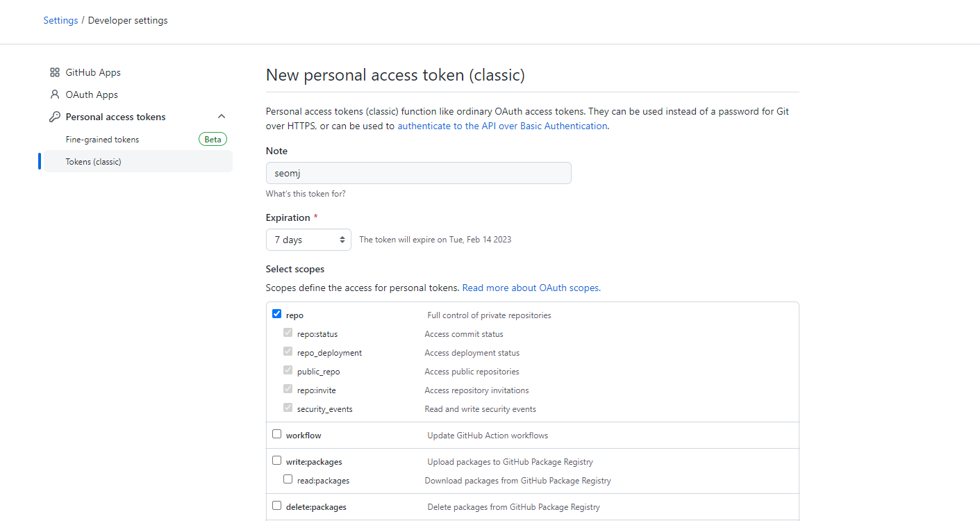Viewport: 980px width, 521px height.
Task: Click the 'Expiration' field label
Action: (288, 217)
